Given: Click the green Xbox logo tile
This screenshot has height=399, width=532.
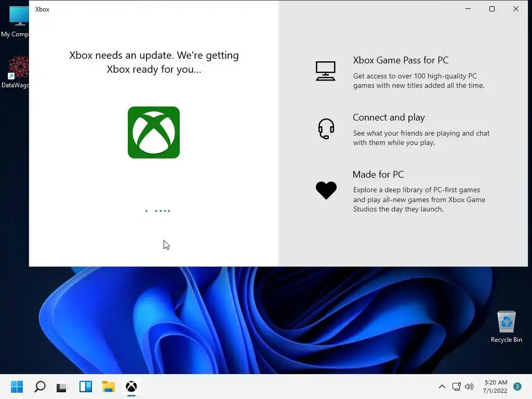Looking at the screenshot, I should [154, 132].
